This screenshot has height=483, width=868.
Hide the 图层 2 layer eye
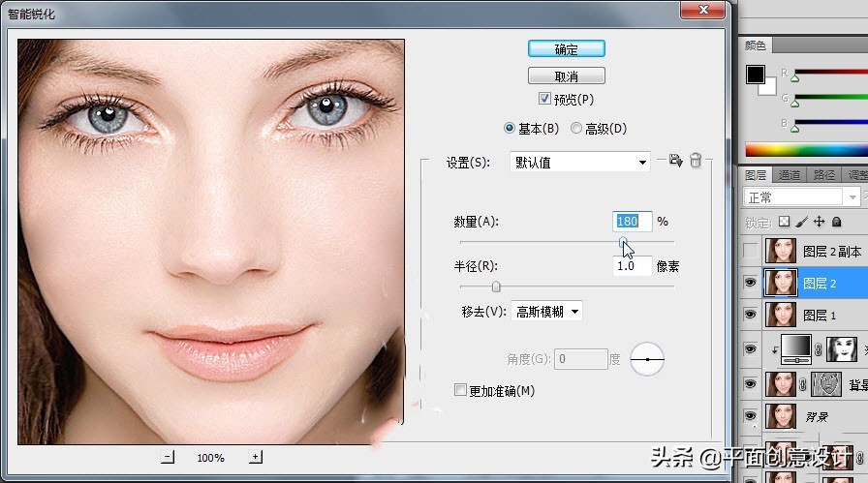point(750,283)
